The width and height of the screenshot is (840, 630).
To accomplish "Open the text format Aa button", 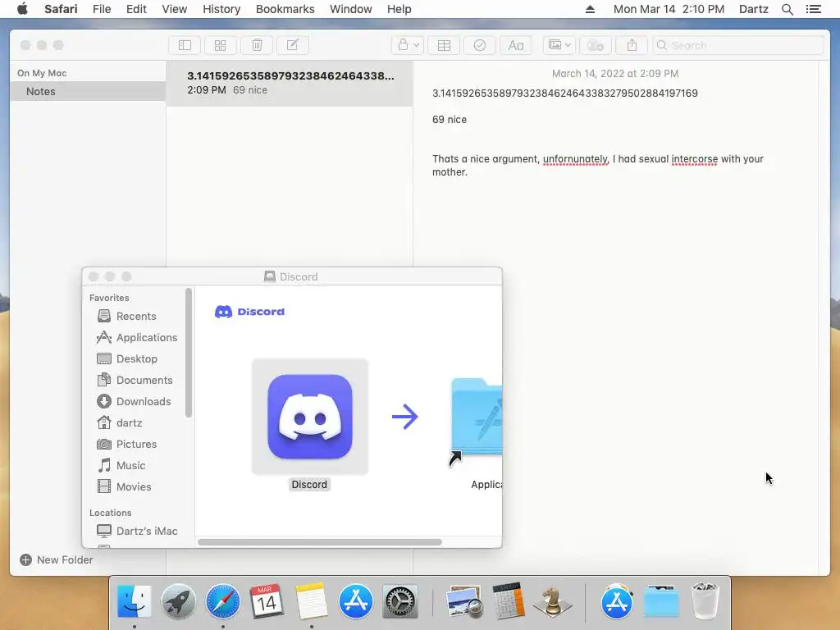I will (x=516, y=46).
